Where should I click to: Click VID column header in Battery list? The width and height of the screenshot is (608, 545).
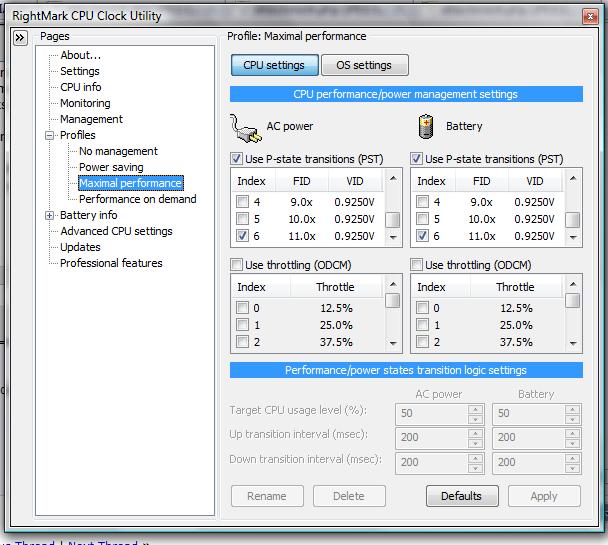click(x=535, y=181)
